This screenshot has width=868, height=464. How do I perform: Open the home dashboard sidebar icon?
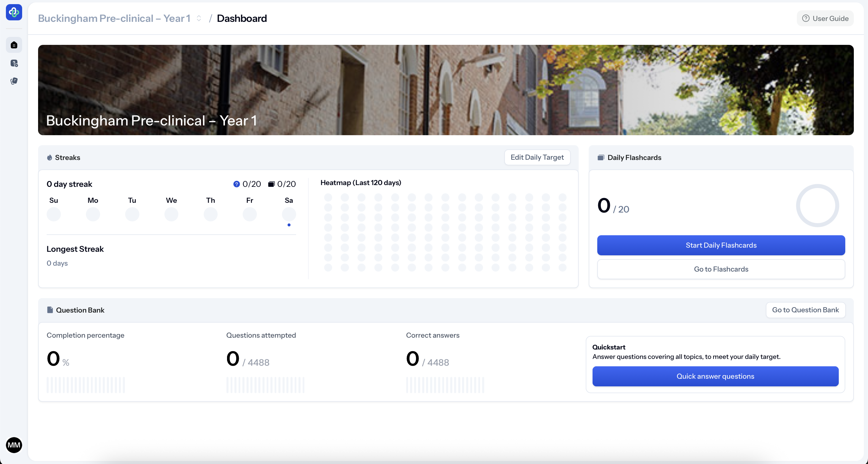click(x=14, y=45)
